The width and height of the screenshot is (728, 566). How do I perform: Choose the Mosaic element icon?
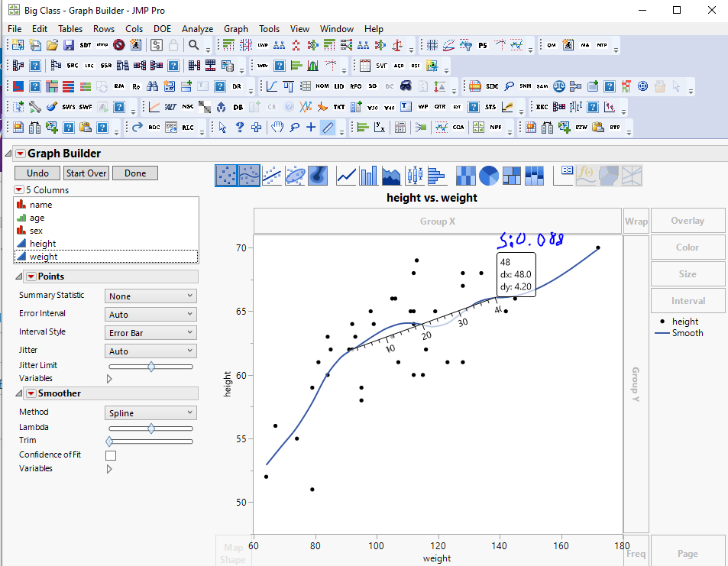point(534,176)
